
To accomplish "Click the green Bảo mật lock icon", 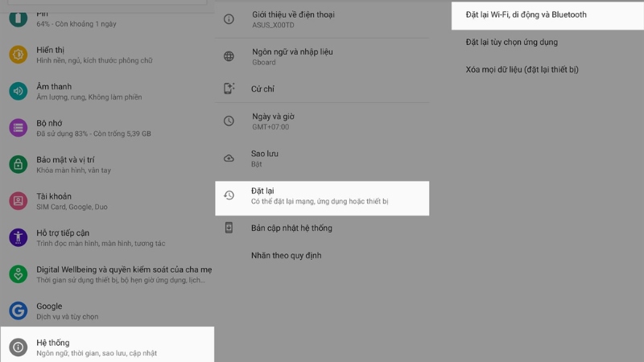I will coord(18,164).
